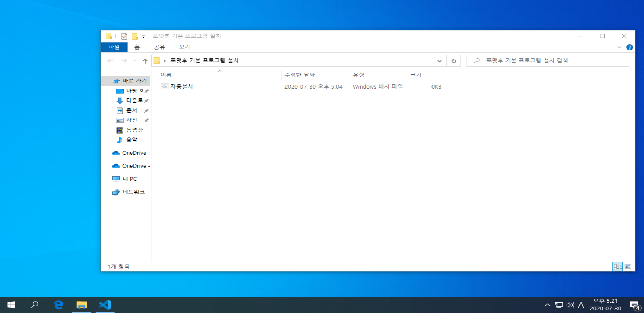Open the OneDrive - entry with dash
This screenshot has width=644, height=313.
click(x=131, y=166)
